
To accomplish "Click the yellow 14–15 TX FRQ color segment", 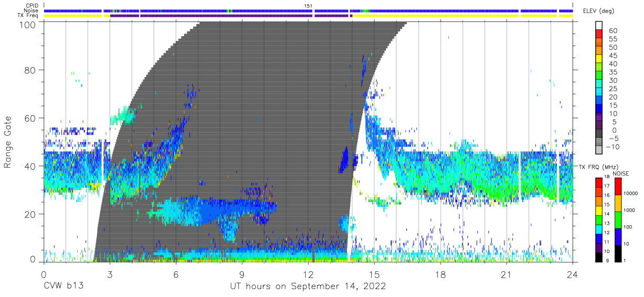I will [x=599, y=211].
